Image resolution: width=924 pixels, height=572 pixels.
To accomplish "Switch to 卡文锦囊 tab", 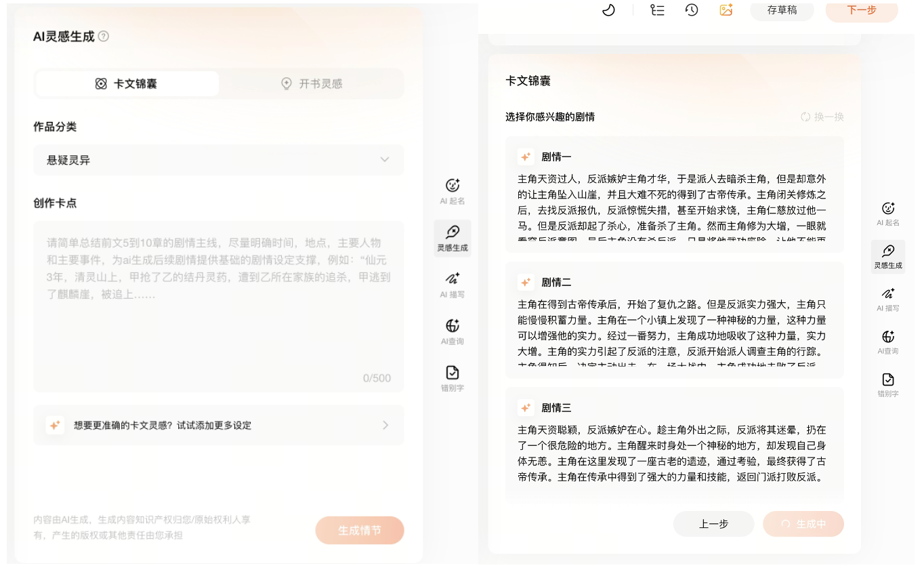I will pyautogui.click(x=127, y=84).
